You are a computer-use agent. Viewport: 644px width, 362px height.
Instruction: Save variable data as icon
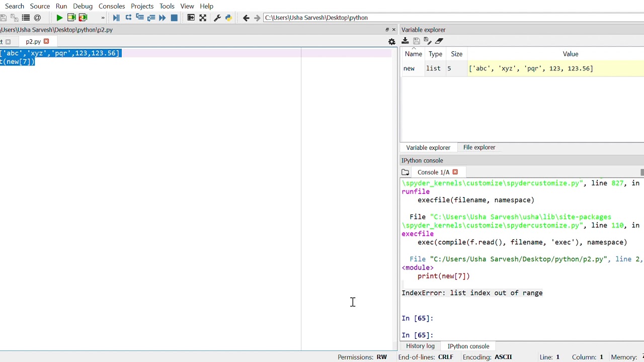tap(427, 41)
